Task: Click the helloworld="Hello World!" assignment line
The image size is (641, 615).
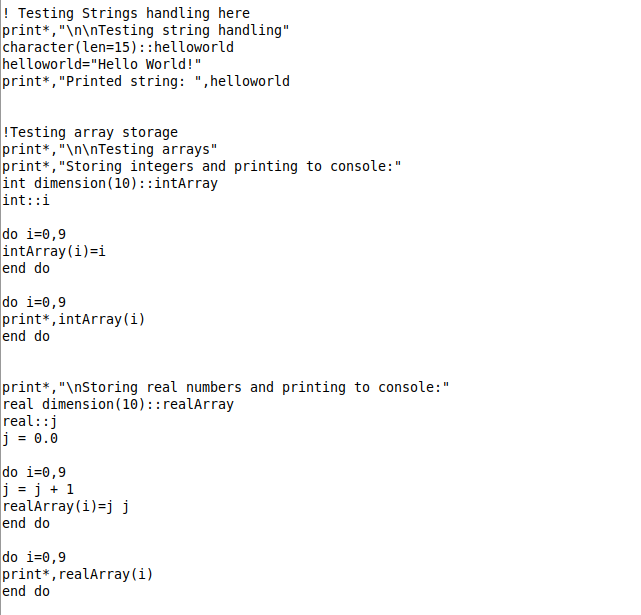Action: point(102,64)
